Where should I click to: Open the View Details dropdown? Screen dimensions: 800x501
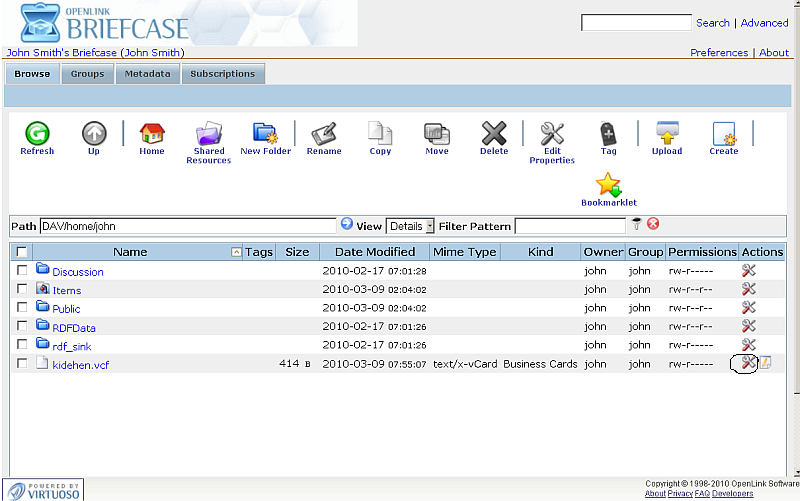tap(410, 226)
